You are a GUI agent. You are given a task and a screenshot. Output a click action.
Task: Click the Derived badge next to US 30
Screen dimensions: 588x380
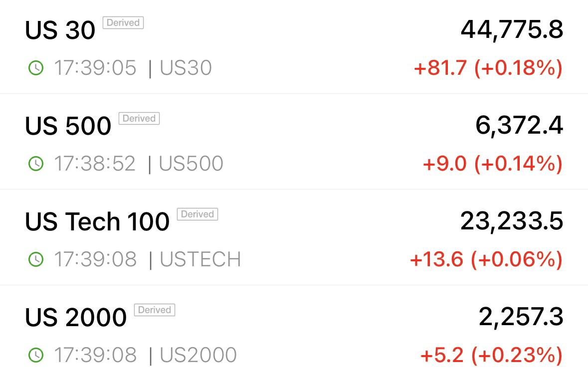(123, 23)
